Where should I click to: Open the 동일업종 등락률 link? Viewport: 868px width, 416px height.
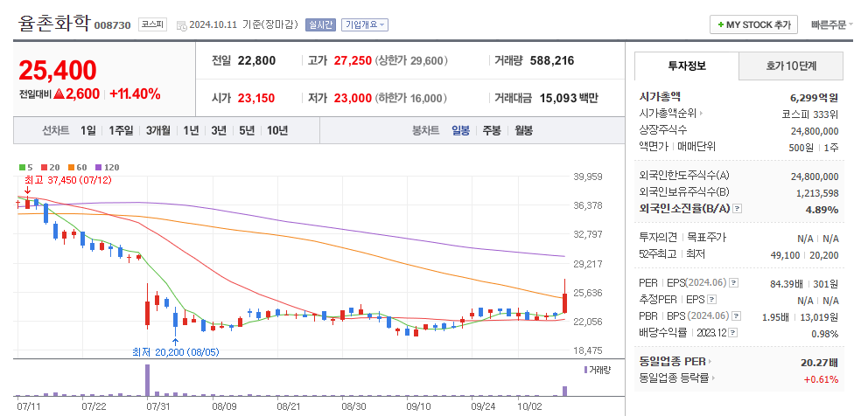pyautogui.click(x=675, y=378)
